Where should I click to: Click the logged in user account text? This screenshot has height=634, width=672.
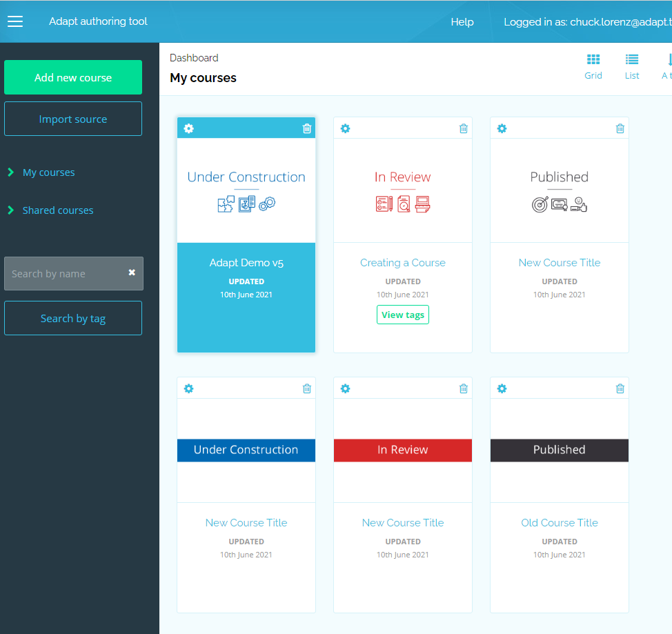pyautogui.click(x=588, y=22)
